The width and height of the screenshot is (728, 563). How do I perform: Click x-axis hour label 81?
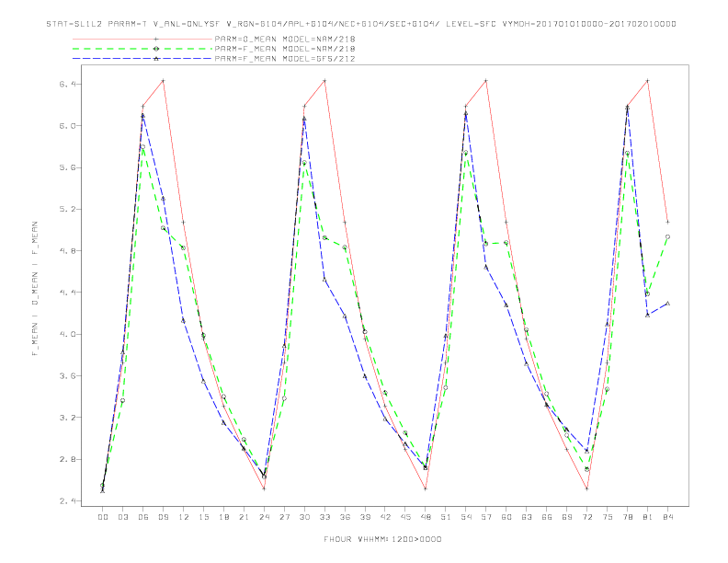(648, 517)
